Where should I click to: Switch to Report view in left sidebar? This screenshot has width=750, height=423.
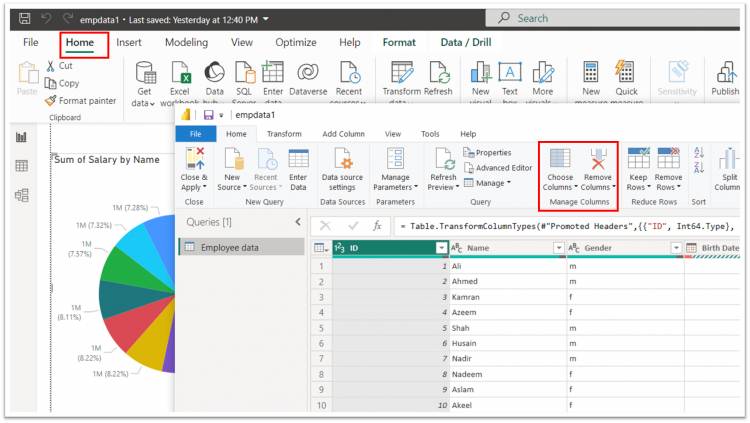[22, 137]
